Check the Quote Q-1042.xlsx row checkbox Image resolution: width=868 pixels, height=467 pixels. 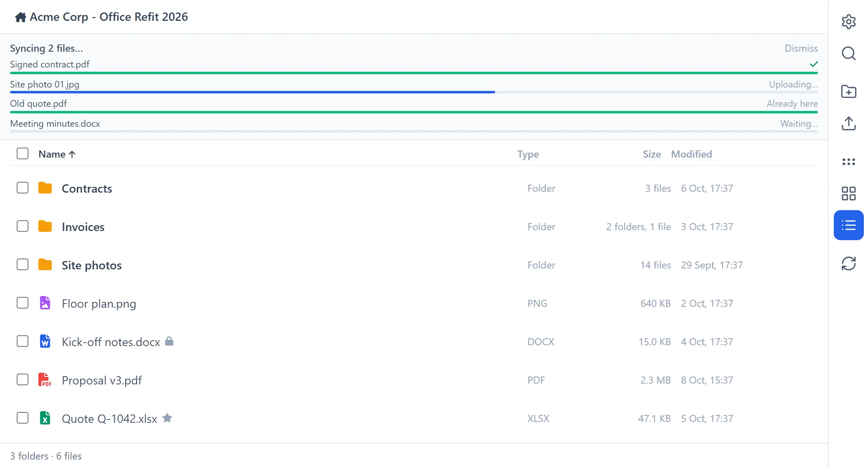click(x=23, y=418)
